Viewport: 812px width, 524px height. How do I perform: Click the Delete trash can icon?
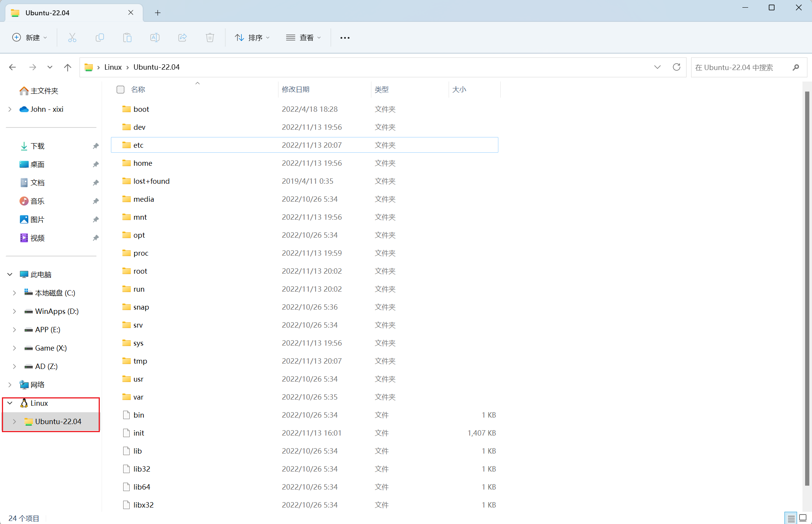coord(210,38)
